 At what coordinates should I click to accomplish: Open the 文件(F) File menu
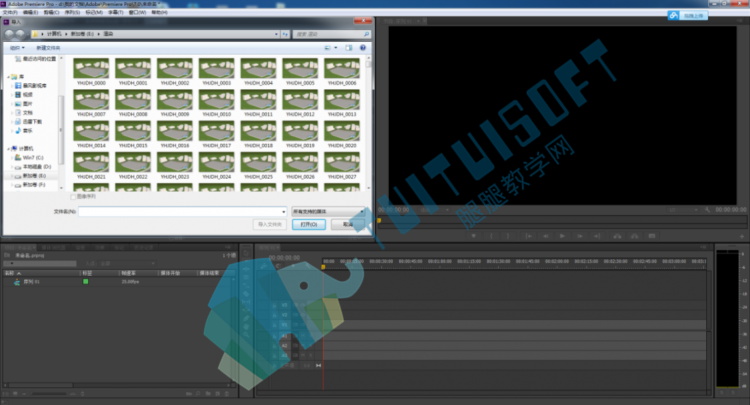(x=10, y=12)
